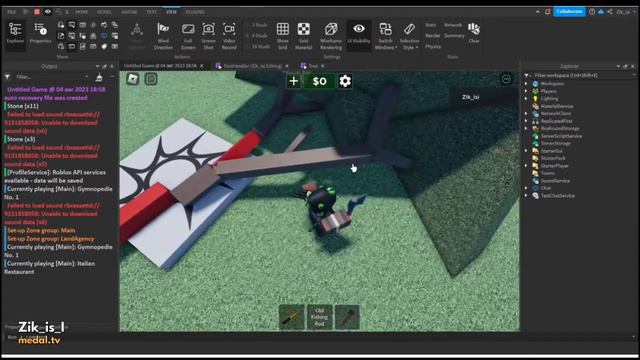Viewport: 640px width, 360px height.
Task: Click the Wind Direction tool
Action: pos(163,36)
